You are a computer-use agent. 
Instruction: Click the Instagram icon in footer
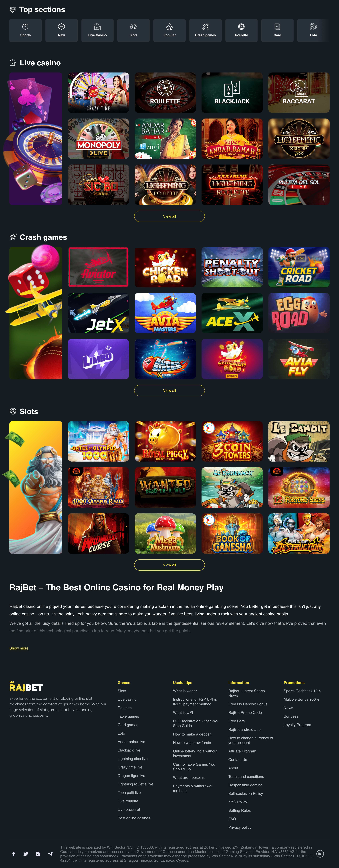(38, 854)
